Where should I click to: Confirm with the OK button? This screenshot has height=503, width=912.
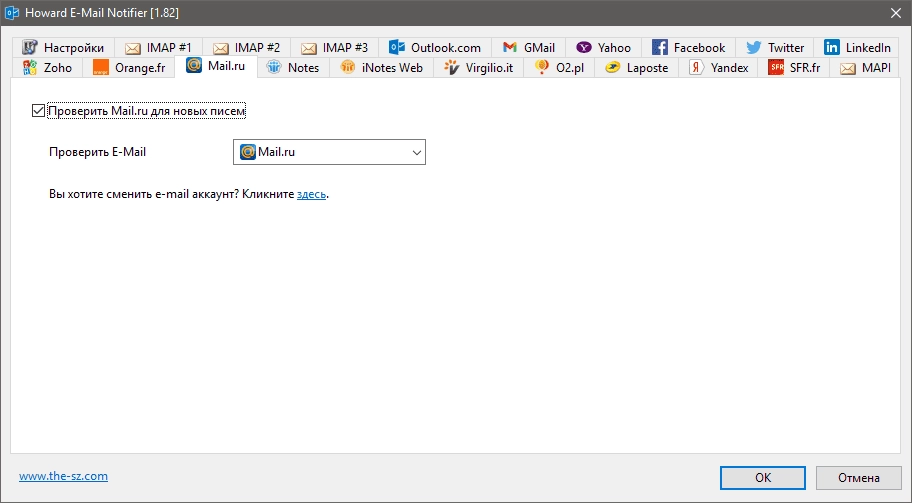763,478
